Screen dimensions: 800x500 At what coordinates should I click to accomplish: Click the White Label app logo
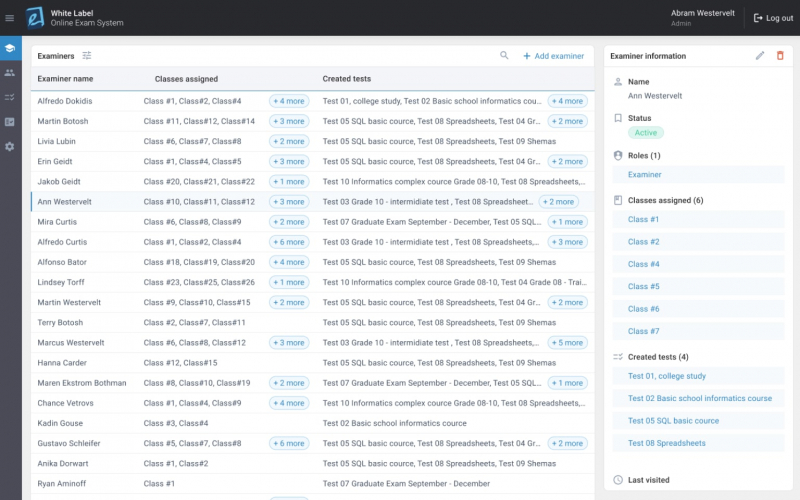pyautogui.click(x=35, y=18)
